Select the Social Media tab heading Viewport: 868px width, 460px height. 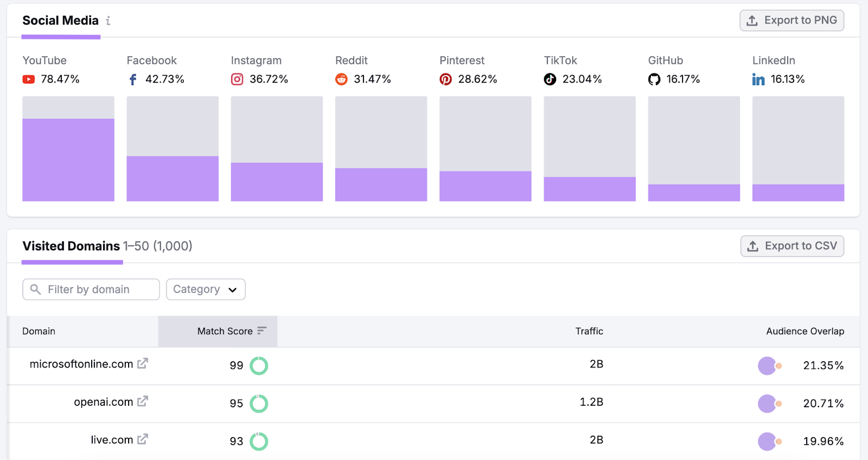[x=61, y=21]
